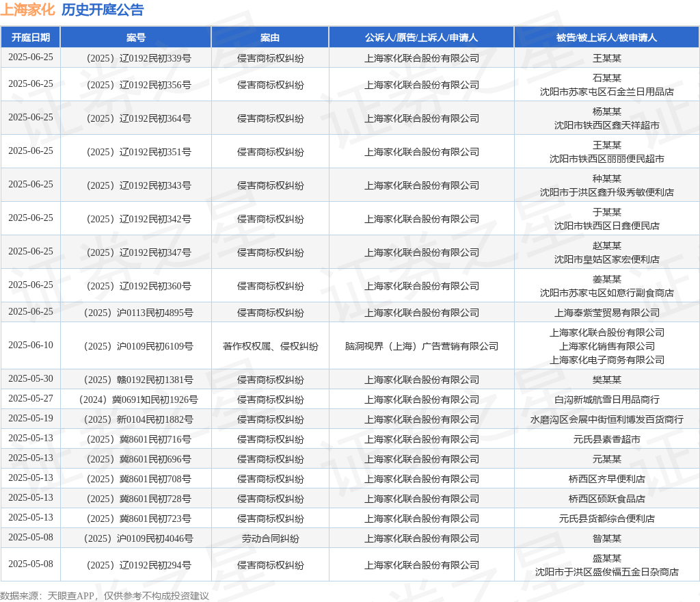The image size is (700, 602).
Task: Click defendant 桥西区齐早便利店
Action: 607,479
